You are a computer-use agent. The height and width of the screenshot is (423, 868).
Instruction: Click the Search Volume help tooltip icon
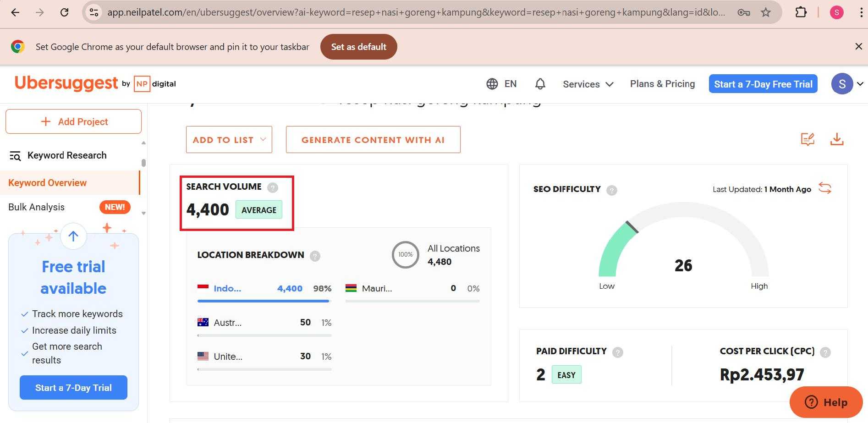coord(273,187)
